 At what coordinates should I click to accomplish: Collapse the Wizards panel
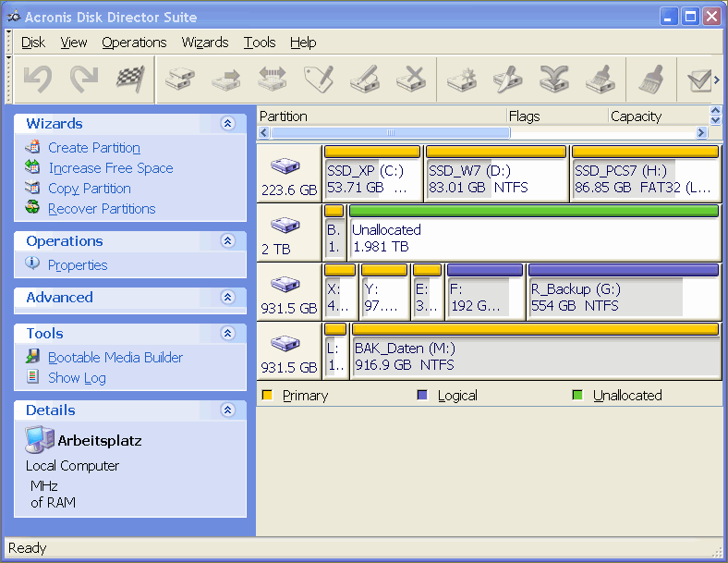[x=227, y=123]
